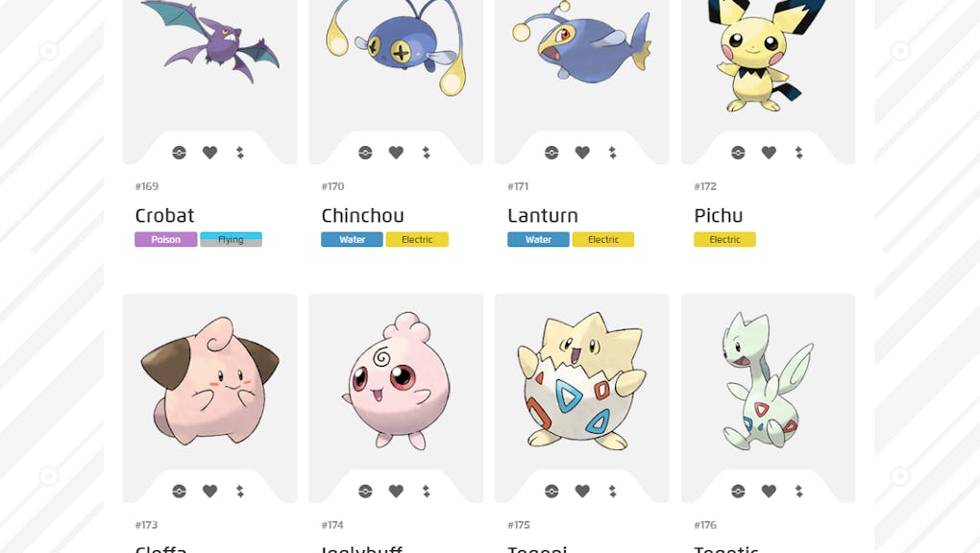Click the Electric type tag on Pichu
Viewport: 980px width, 553px height.
point(725,239)
